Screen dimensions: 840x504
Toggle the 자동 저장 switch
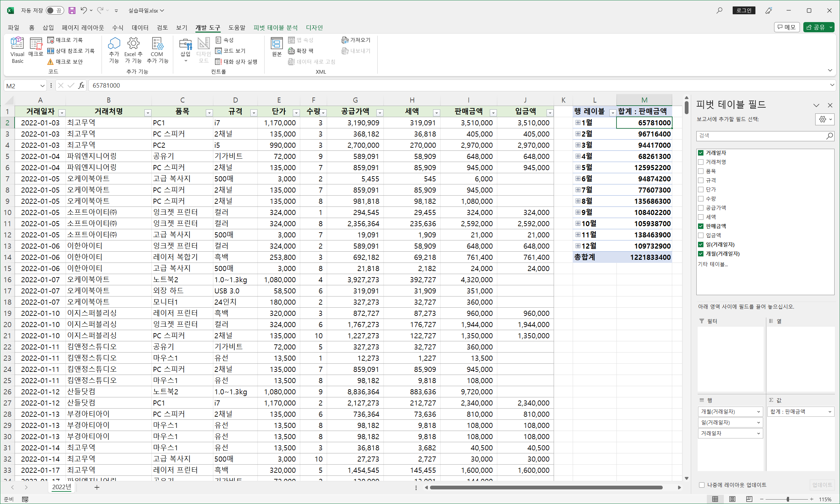[x=55, y=11]
